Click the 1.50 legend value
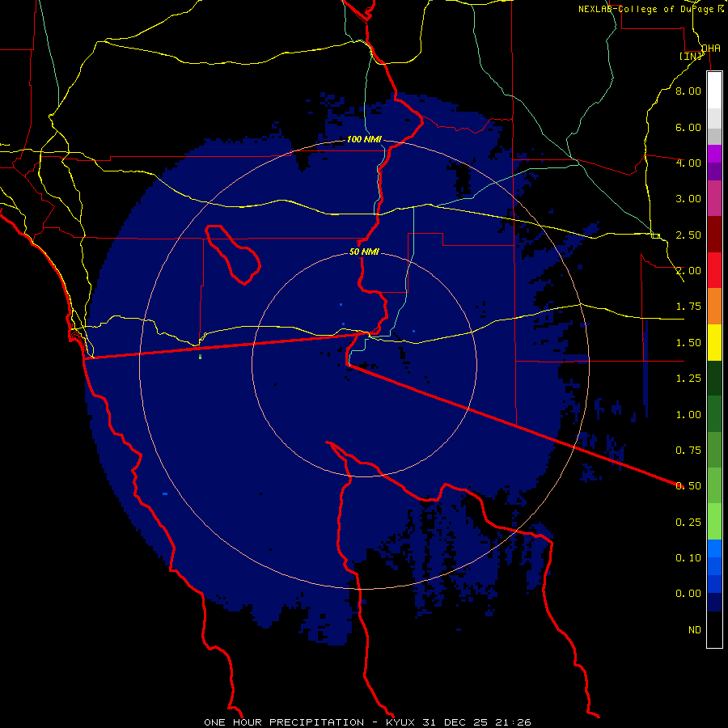The width and height of the screenshot is (728, 728). point(688,343)
